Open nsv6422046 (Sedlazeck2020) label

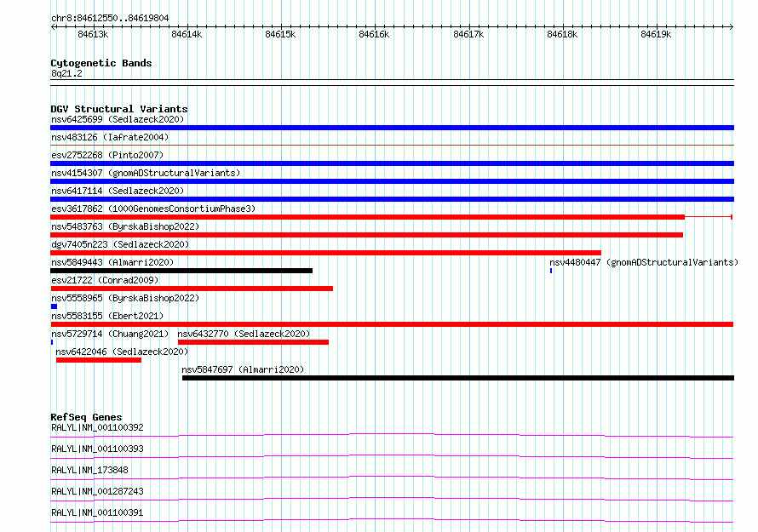122,352
